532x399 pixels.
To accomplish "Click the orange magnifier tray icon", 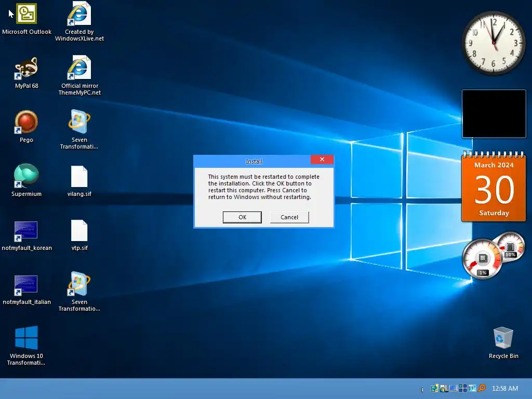I will click(x=482, y=388).
